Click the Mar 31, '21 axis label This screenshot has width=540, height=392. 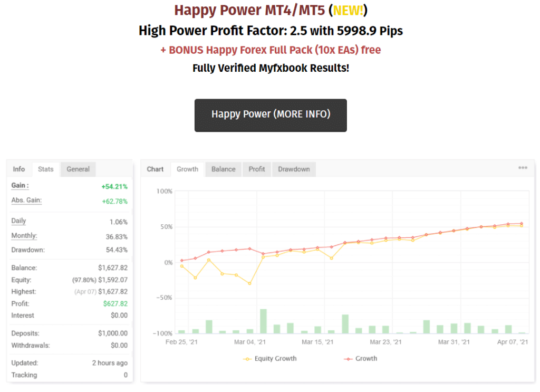coord(454,342)
